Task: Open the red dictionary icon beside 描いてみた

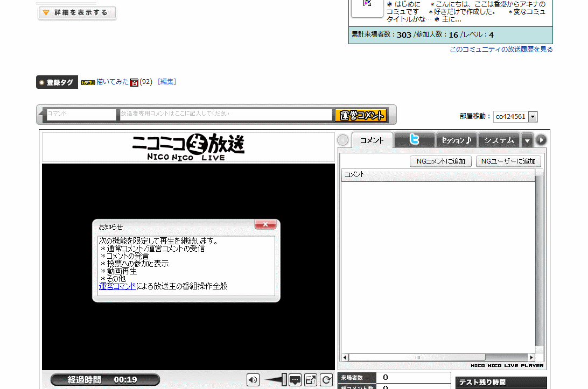Action: pos(134,82)
